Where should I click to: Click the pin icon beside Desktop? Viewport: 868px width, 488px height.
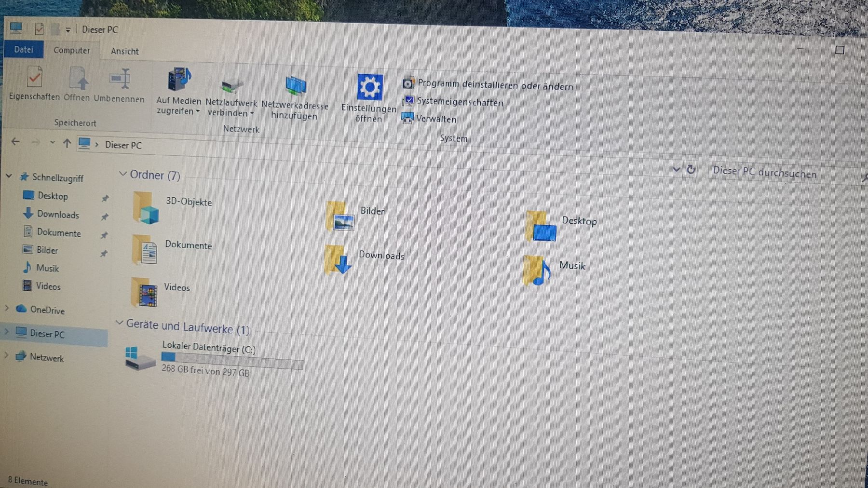pos(105,198)
